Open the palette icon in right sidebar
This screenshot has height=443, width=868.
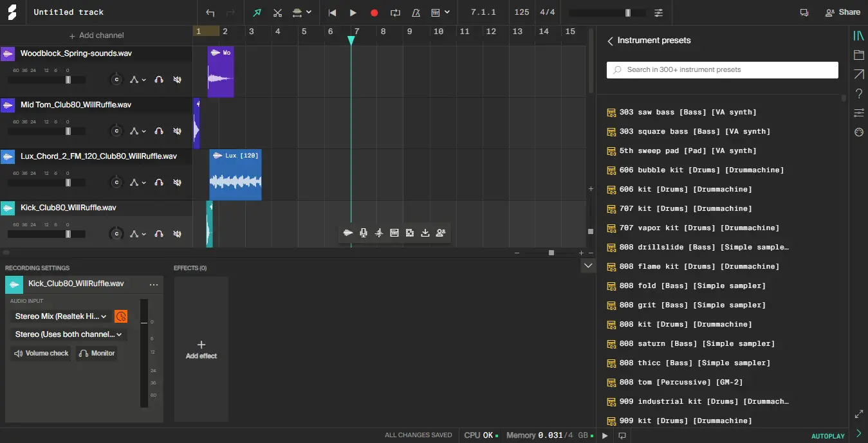[x=858, y=132]
